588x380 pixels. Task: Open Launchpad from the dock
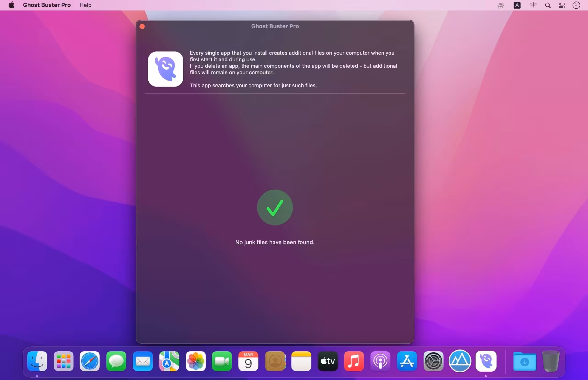63,361
